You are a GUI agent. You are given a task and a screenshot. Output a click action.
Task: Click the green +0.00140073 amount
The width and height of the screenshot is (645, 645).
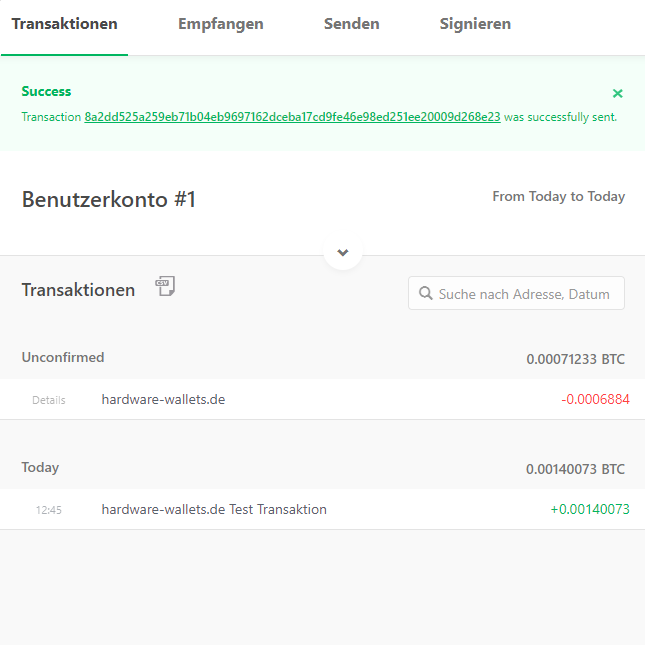pos(590,509)
